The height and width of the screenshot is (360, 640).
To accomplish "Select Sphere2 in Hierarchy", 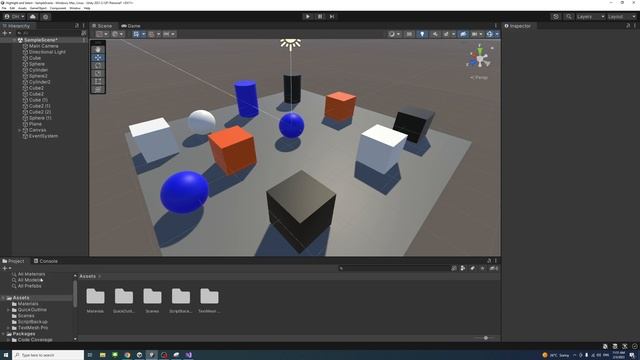I will (x=38, y=76).
